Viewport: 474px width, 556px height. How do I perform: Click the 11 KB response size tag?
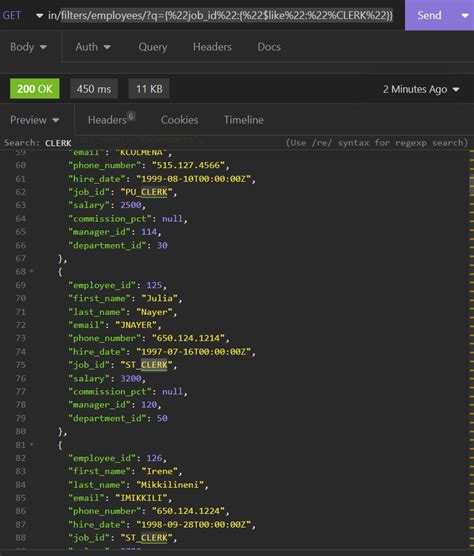pos(149,89)
